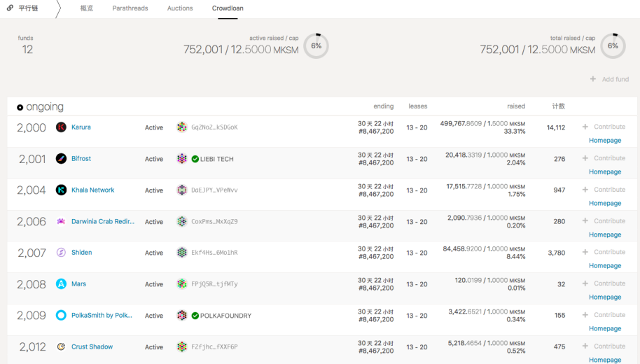Open the Khala Network Homepage link
Screen dimensions: 640x364
[605, 203]
